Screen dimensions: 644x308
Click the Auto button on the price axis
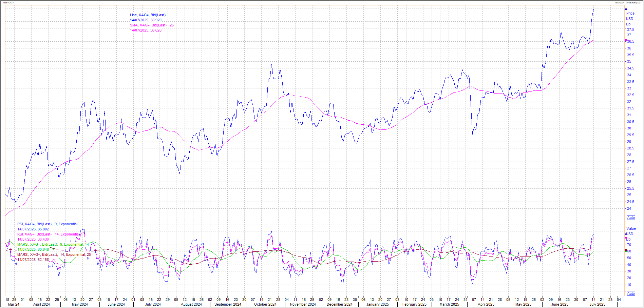pyautogui.click(x=631, y=218)
